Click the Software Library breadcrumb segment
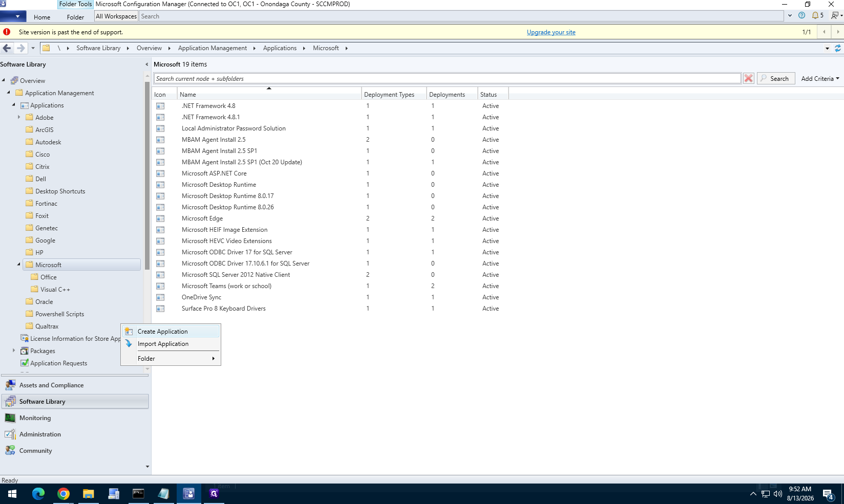This screenshot has width=844, height=504. (x=98, y=48)
